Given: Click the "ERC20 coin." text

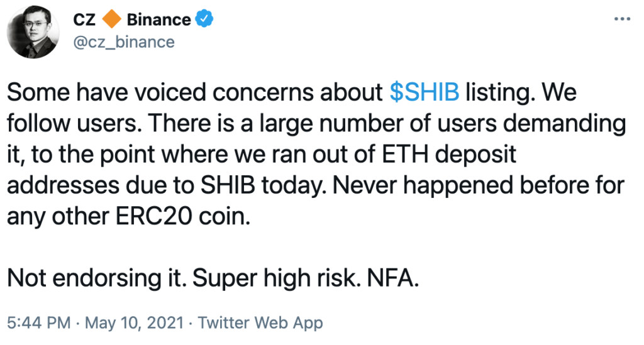Looking at the screenshot, I should click(x=183, y=216).
